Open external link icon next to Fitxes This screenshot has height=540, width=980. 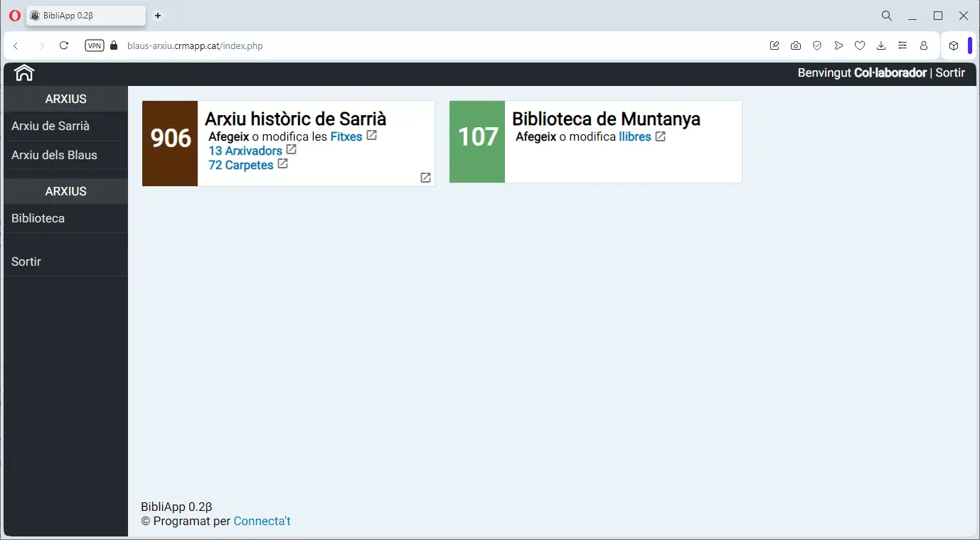371,136
